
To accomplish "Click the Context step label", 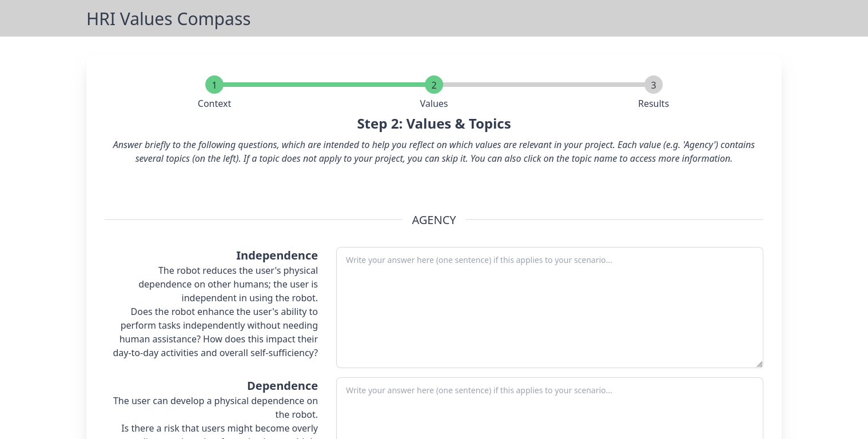I will (x=214, y=103).
